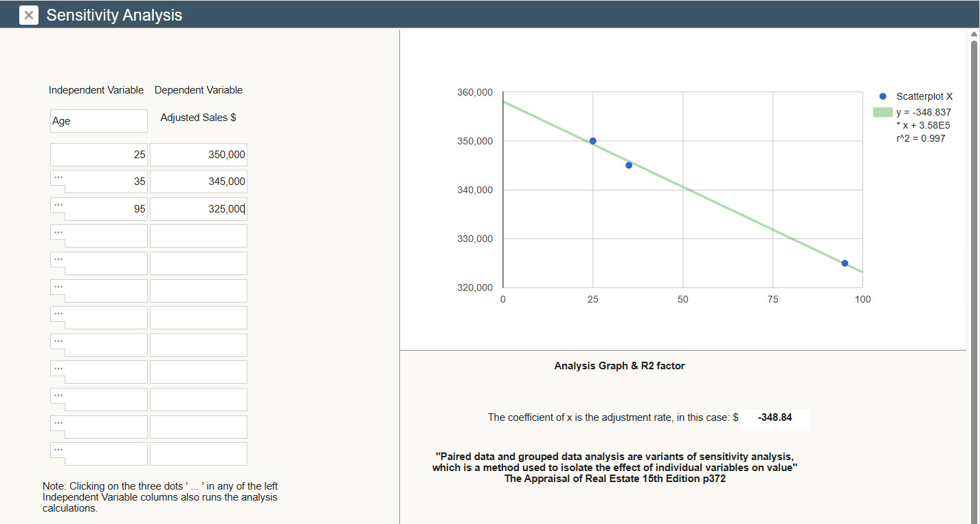
Task: Click the three dots beside Age value 35
Action: [58, 177]
